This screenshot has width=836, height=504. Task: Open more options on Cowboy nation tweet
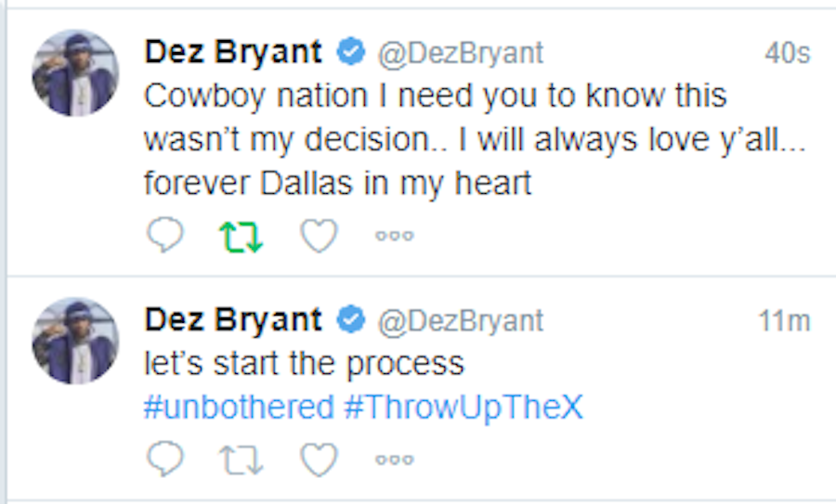point(394,237)
